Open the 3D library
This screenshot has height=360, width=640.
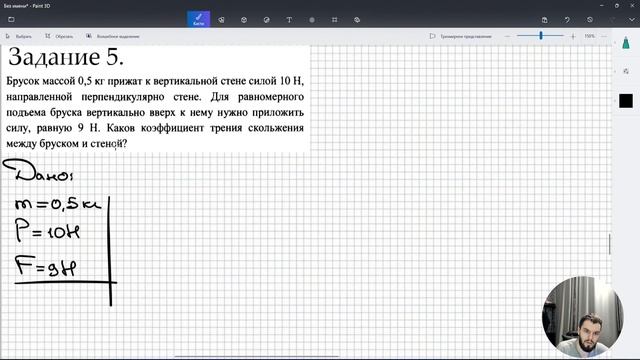click(357, 20)
